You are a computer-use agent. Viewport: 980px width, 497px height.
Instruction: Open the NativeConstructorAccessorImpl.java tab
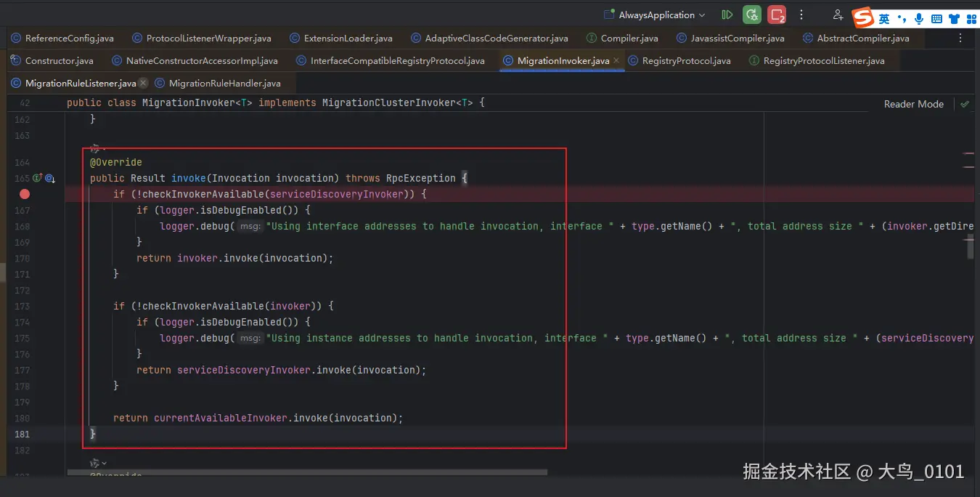coord(195,60)
